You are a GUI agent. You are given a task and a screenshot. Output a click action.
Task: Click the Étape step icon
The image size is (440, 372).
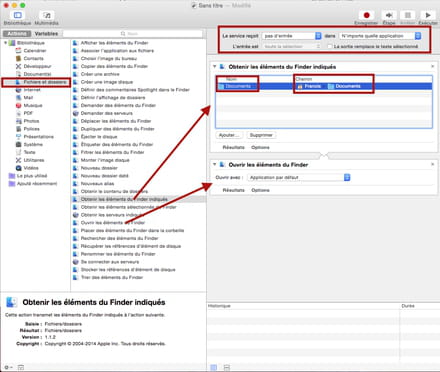tap(389, 15)
